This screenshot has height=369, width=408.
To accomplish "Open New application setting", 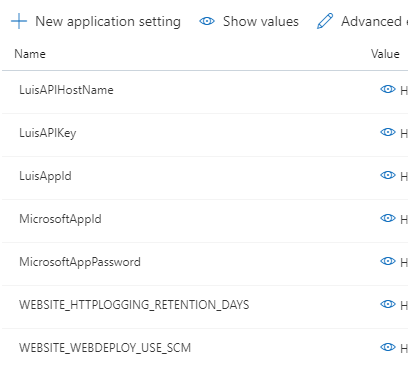I will point(108,22).
